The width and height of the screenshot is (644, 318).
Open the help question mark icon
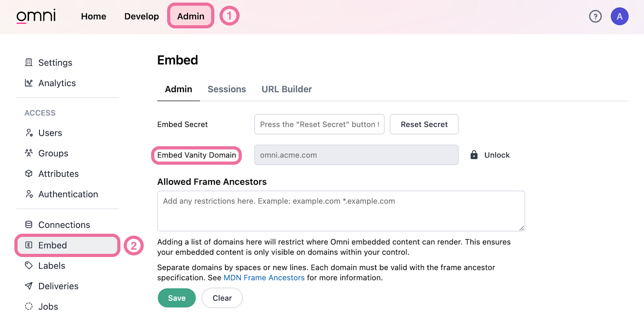tap(595, 16)
